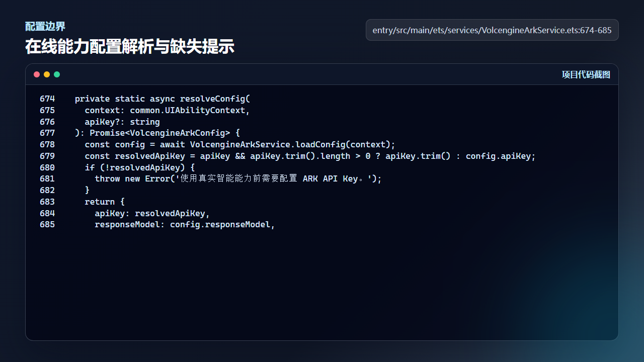The image size is (644, 362).
Task: Click line number 678
Action: click(47, 144)
